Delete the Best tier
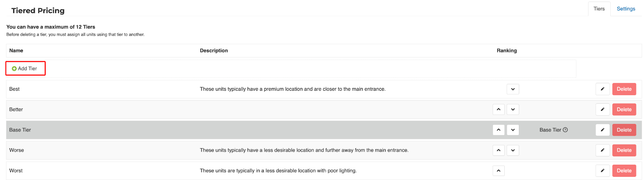 [624, 89]
